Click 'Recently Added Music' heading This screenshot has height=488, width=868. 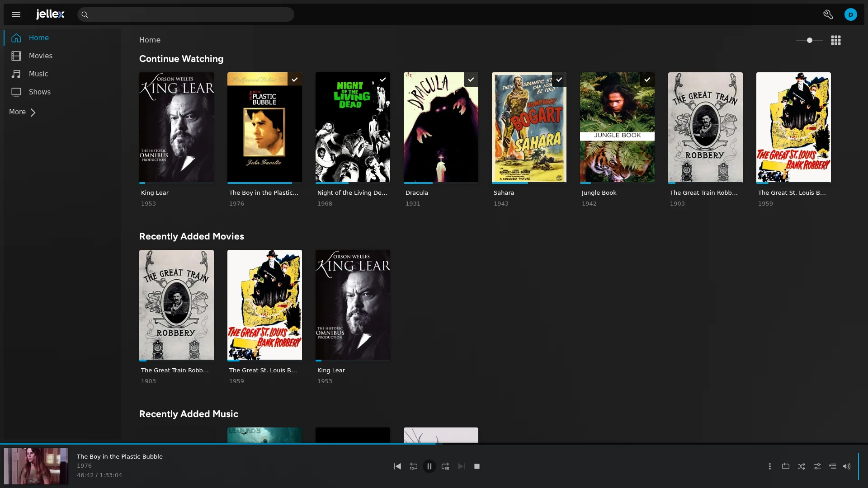click(x=189, y=414)
